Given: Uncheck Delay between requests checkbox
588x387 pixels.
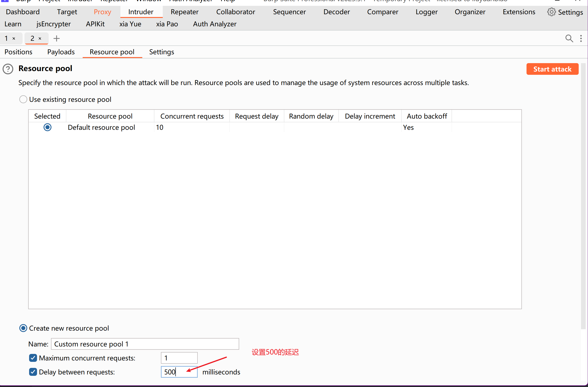Looking at the screenshot, I should tap(33, 372).
